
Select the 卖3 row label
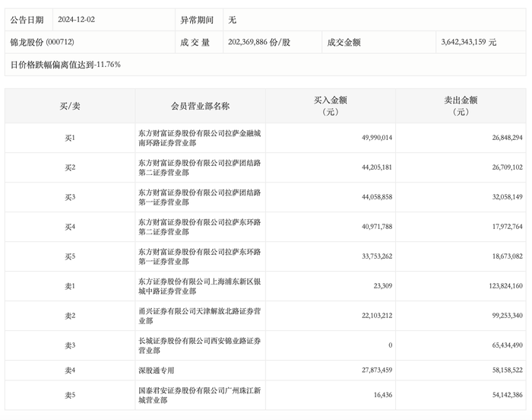pos(70,345)
